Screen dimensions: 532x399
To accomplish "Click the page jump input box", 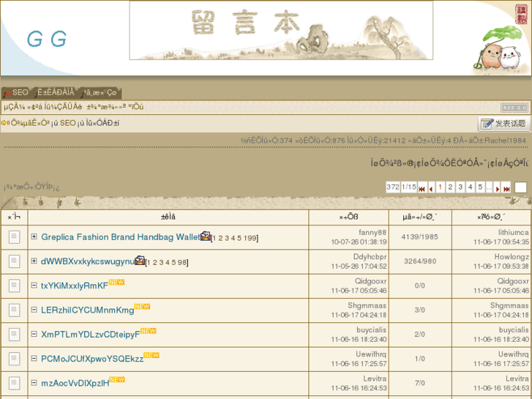I will point(520,187).
